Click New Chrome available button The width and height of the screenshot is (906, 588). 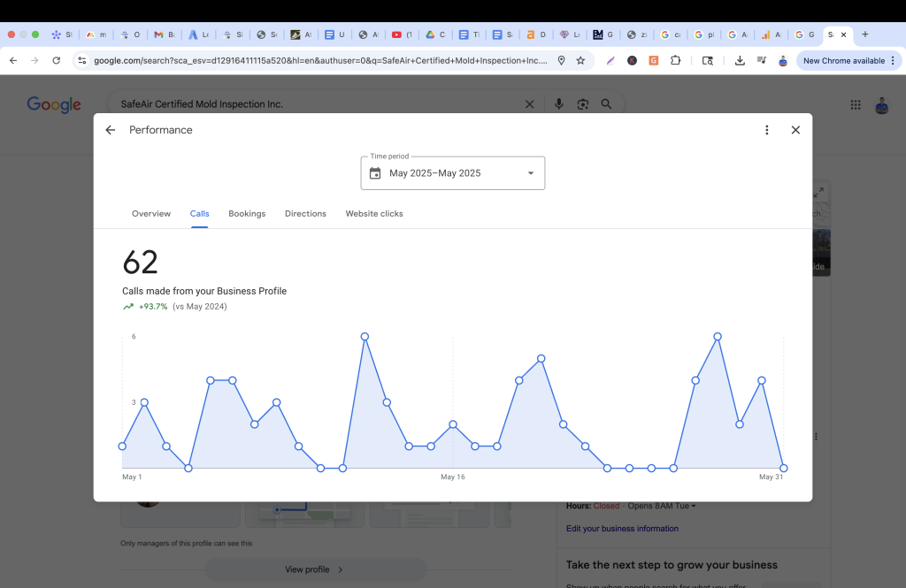[843, 61]
